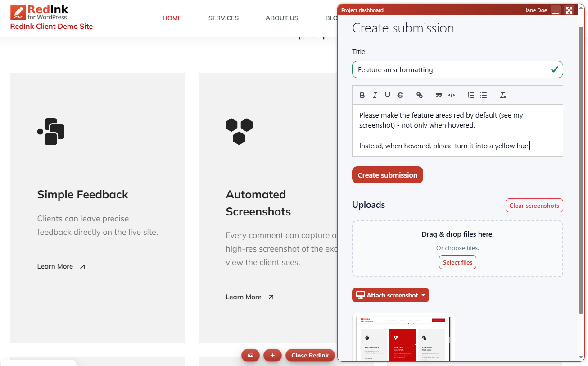Go to the ABOUT US page
The height and width of the screenshot is (366, 588).
282,18
